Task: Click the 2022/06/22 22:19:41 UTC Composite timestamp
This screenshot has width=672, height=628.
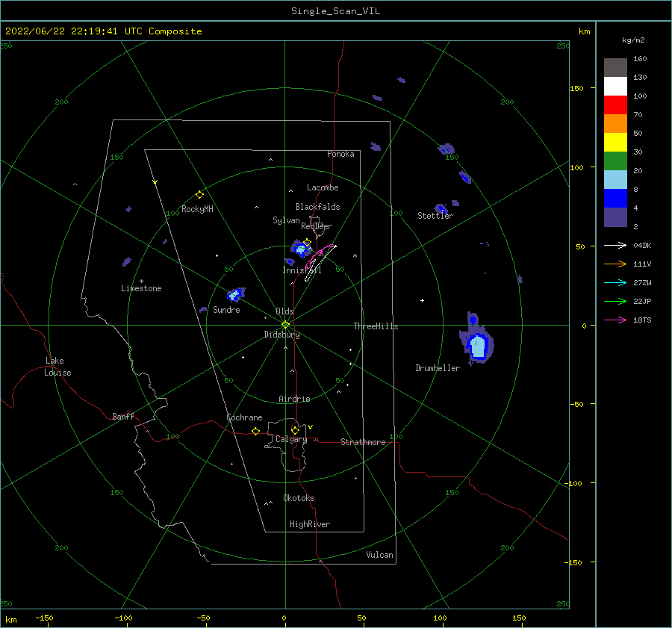Action: [103, 31]
